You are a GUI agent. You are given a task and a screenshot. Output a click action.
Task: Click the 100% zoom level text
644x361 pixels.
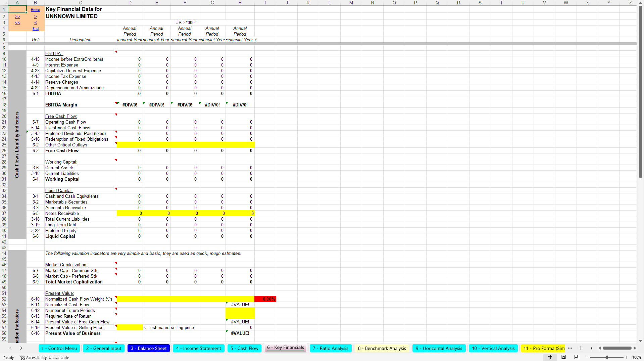click(637, 357)
